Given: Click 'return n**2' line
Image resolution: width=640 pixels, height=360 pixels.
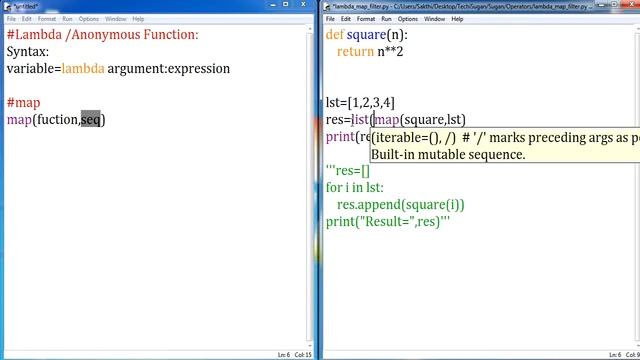Looking at the screenshot, I should pyautogui.click(x=370, y=52).
